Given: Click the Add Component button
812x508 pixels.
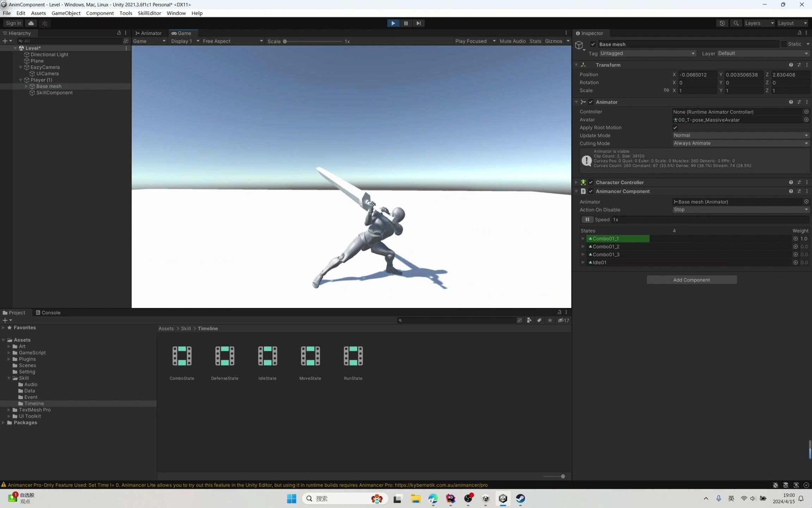Looking at the screenshot, I should point(691,280).
